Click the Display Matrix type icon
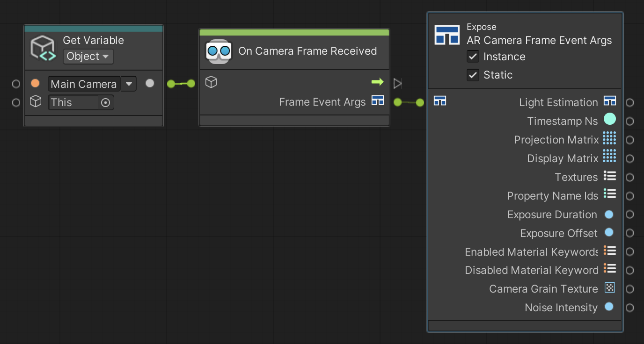This screenshot has height=344, width=644. [x=610, y=158]
